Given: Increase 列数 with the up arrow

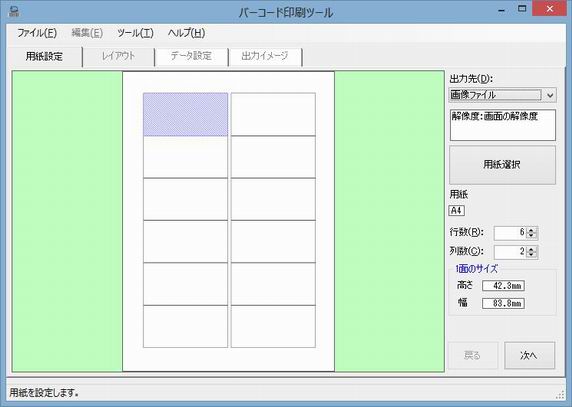Looking at the screenshot, I should coord(531,249).
